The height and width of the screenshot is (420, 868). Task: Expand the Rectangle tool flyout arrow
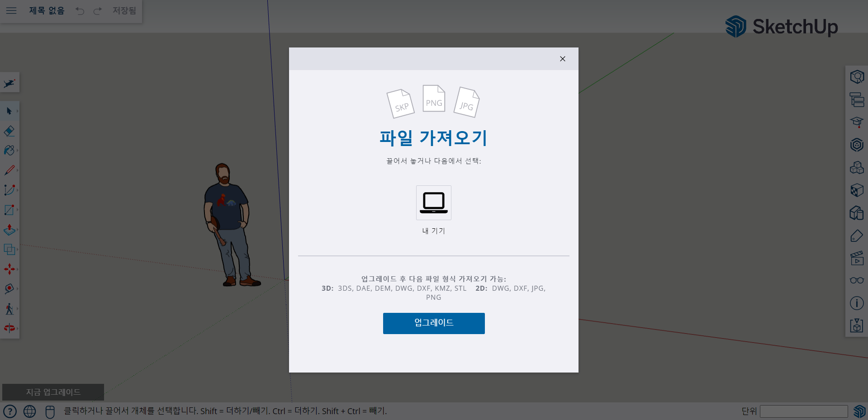(18, 210)
